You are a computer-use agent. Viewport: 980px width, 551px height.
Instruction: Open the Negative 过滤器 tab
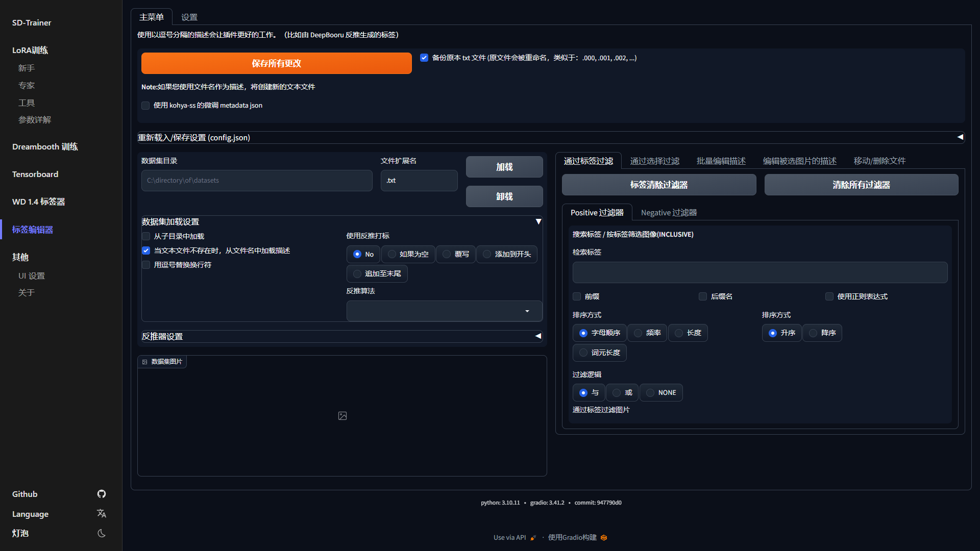[x=669, y=212]
